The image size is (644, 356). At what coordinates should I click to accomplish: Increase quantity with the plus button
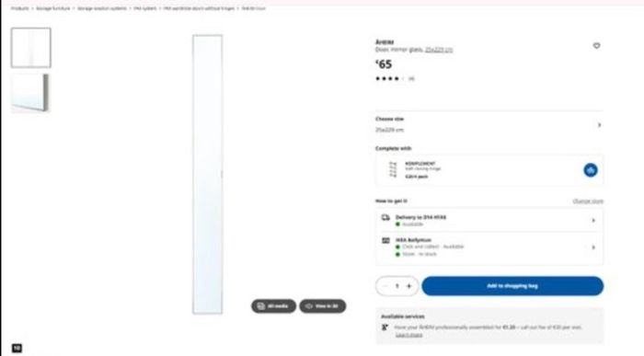pos(409,286)
